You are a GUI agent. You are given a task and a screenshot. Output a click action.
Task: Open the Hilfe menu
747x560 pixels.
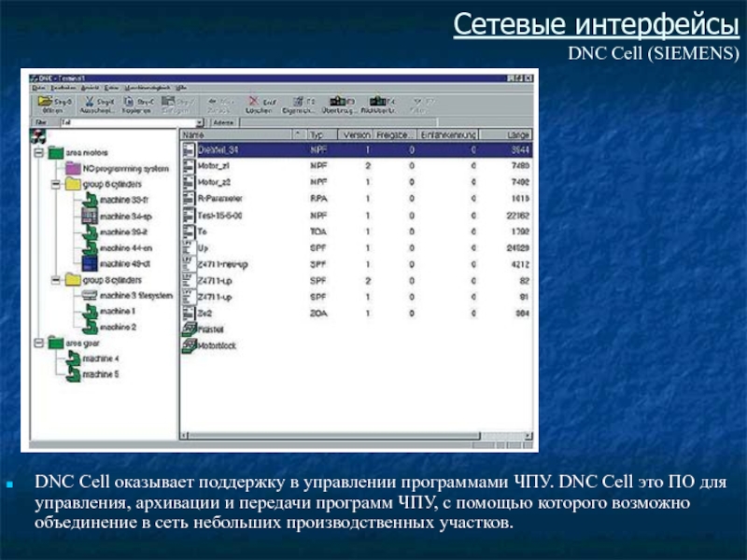(181, 88)
